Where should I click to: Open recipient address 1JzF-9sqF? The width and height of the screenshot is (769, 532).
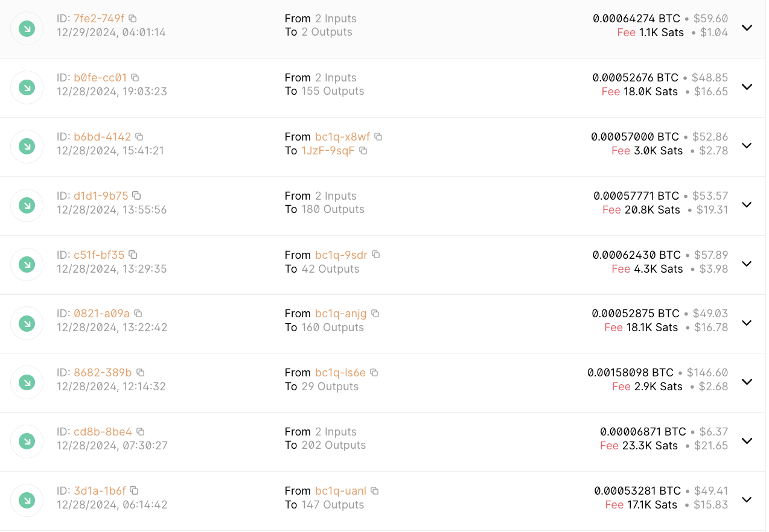[x=328, y=151]
